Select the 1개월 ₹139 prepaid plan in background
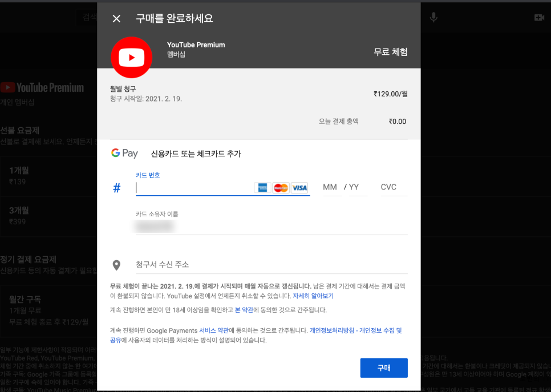The width and height of the screenshot is (551, 392). [48, 176]
